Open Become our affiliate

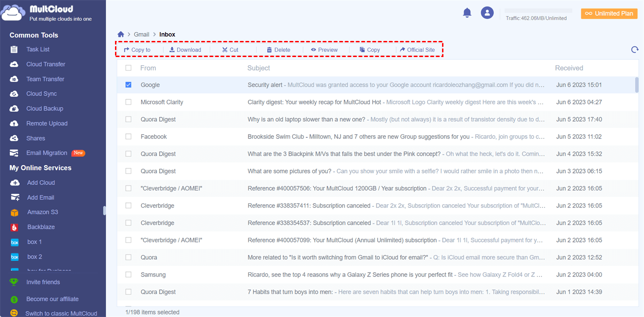[x=52, y=299]
